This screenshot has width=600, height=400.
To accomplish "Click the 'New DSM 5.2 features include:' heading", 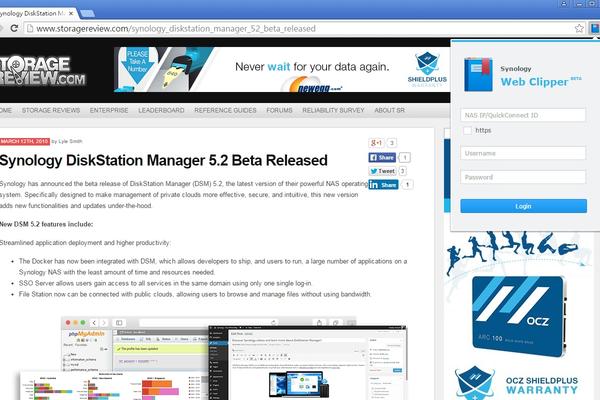I will [46, 224].
